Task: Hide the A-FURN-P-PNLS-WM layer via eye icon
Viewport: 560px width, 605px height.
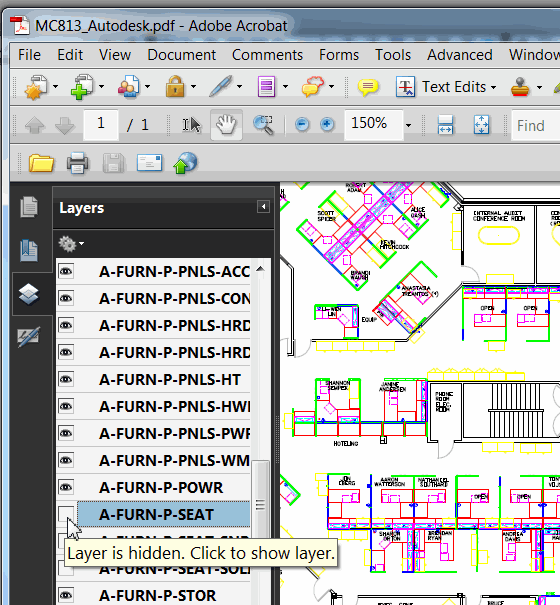Action: point(66,460)
